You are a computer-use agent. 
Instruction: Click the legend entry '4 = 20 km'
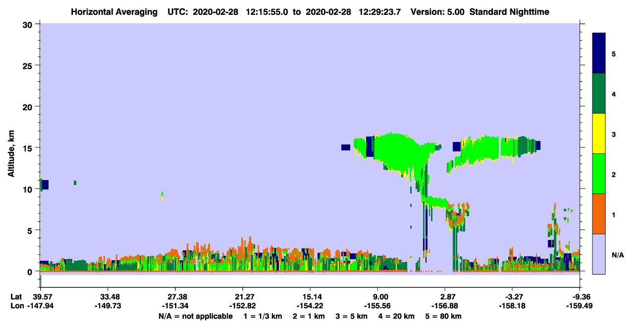[396, 316]
